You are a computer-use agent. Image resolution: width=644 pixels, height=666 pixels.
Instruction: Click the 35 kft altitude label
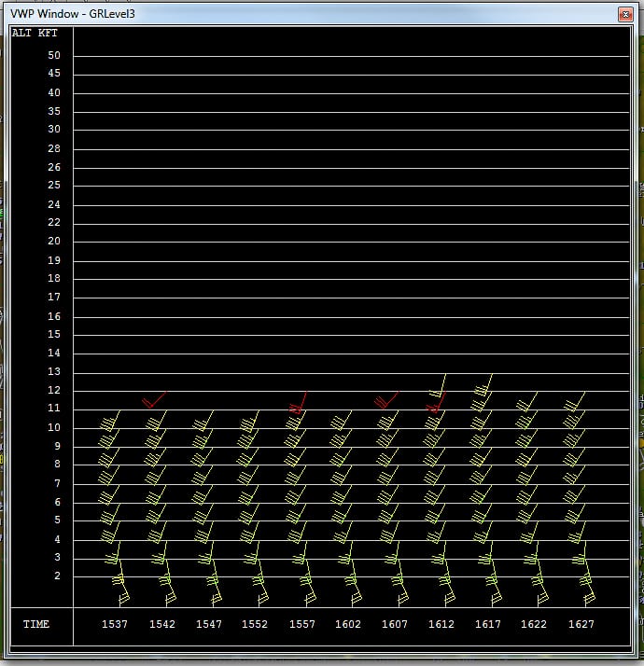[x=54, y=111]
